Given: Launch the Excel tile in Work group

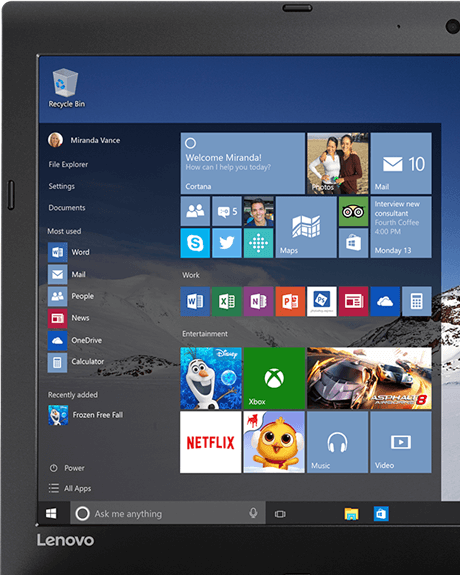Looking at the screenshot, I should click(x=227, y=301).
